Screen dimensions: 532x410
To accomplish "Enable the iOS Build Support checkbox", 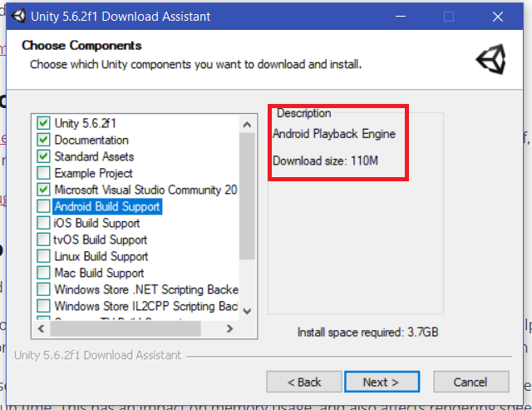I will (43, 223).
